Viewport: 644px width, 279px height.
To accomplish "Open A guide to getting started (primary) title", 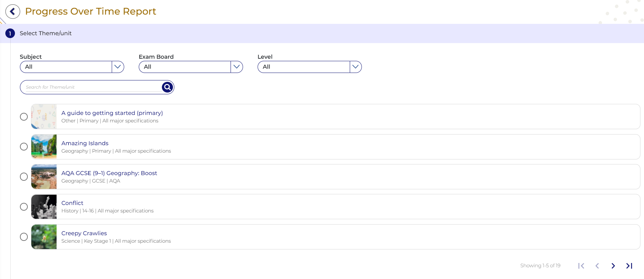I will pyautogui.click(x=112, y=113).
